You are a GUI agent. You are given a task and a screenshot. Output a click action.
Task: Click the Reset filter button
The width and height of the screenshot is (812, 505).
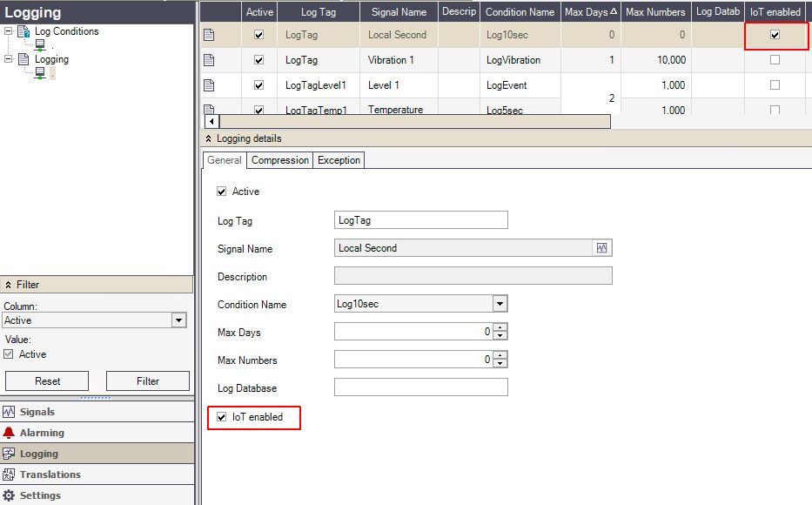[x=47, y=381]
